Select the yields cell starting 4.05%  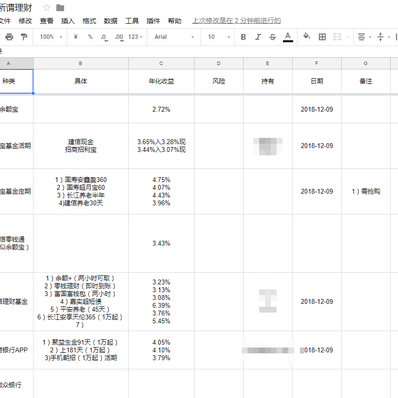pos(161,350)
